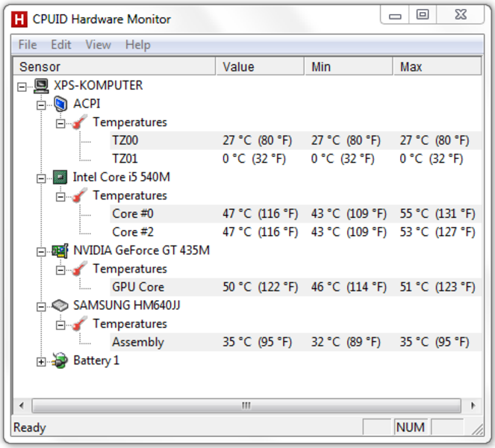Screen dimensions: 495x448
Task: Select the TZ00 sensor row
Action: coord(296,140)
